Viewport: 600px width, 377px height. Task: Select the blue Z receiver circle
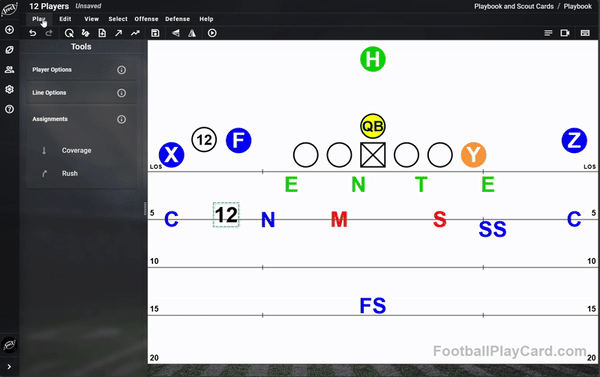tap(574, 140)
